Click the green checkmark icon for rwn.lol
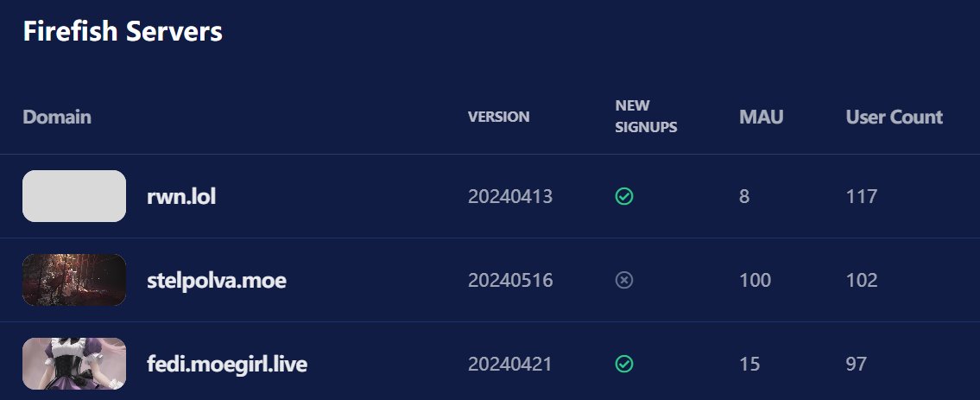980x400 pixels. [623, 196]
